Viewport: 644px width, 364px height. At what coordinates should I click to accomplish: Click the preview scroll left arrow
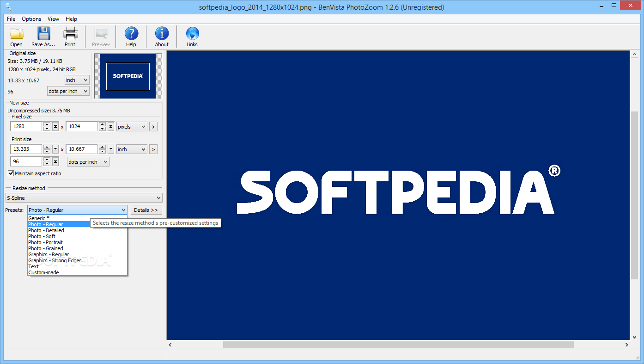170,345
